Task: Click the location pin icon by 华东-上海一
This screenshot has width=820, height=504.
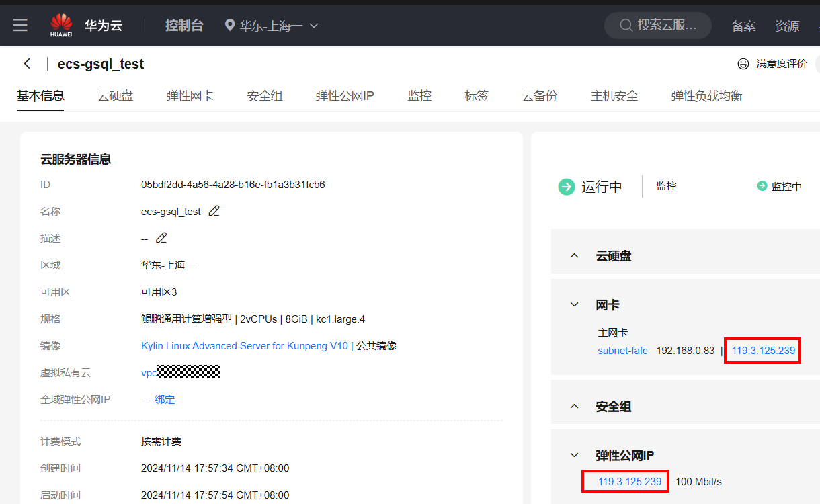Action: 230,26
